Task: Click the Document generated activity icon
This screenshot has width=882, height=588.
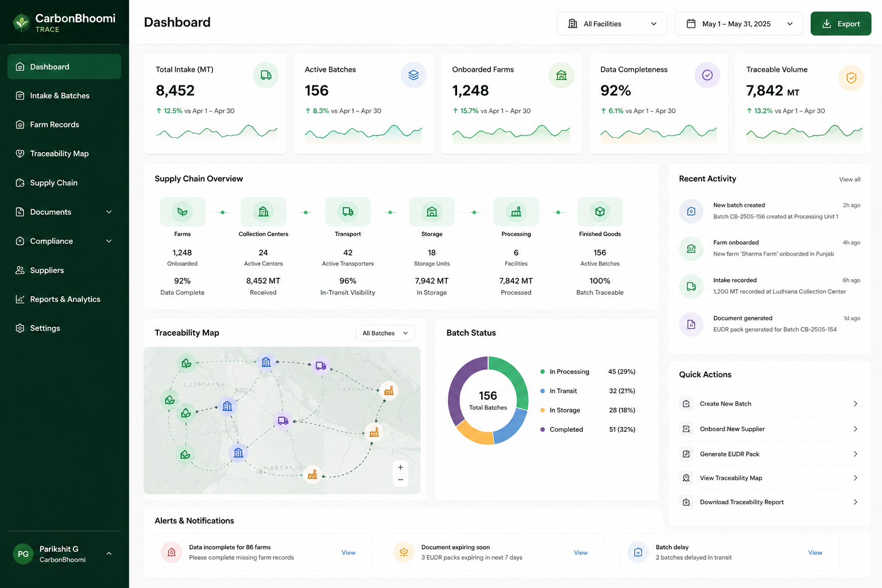Action: (x=691, y=324)
